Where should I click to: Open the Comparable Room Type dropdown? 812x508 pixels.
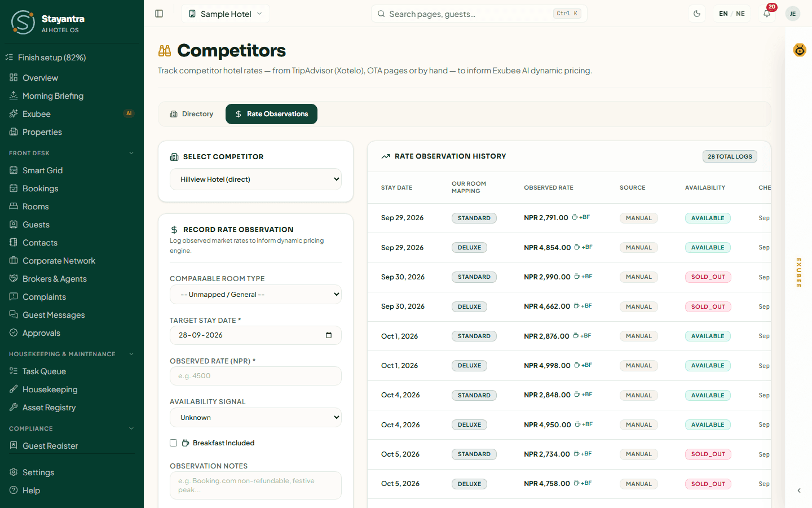pyautogui.click(x=255, y=295)
